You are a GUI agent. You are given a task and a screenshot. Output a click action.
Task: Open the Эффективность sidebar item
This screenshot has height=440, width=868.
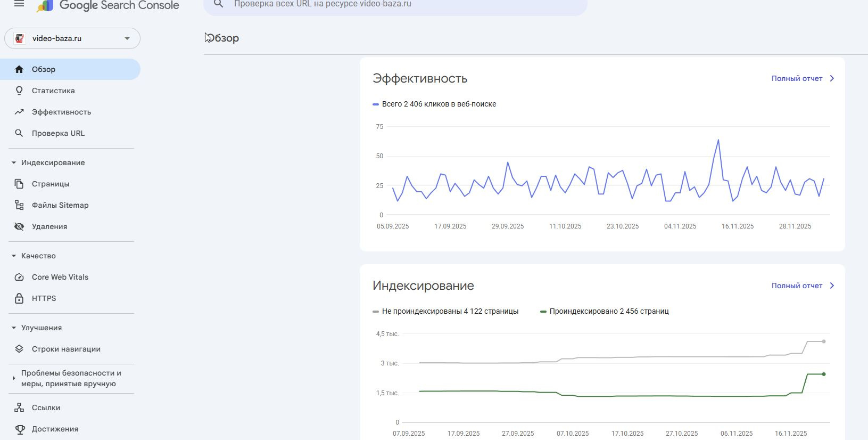tap(61, 112)
